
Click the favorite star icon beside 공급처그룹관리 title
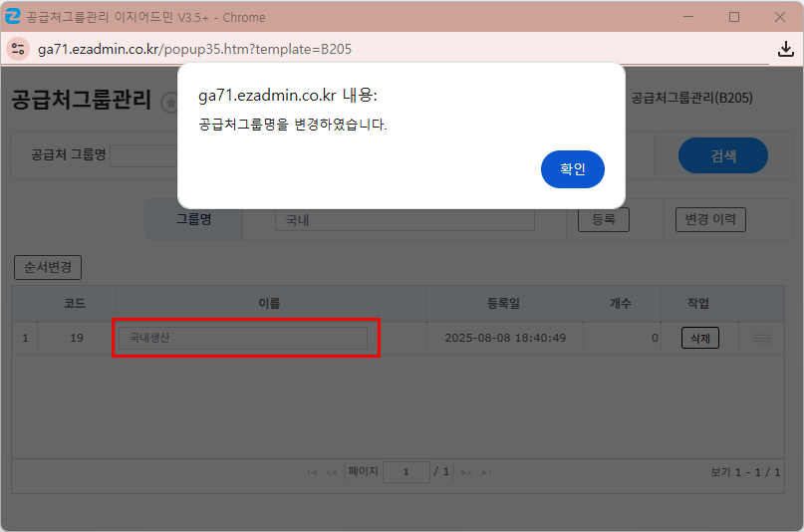point(170,102)
